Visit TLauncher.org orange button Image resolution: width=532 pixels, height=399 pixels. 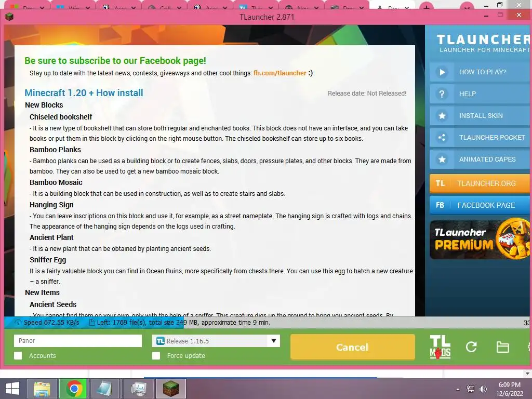click(480, 183)
